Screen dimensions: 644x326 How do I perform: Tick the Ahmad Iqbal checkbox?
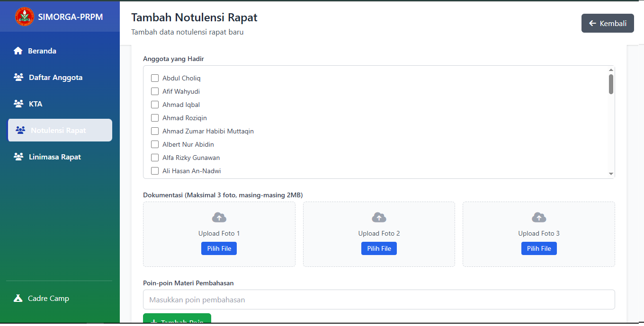(x=155, y=105)
